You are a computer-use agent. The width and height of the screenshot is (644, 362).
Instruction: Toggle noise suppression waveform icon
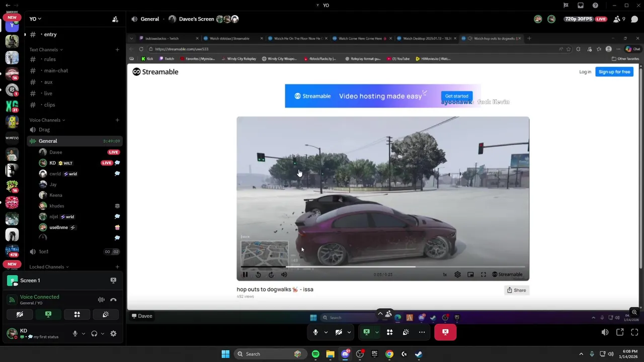101,300
